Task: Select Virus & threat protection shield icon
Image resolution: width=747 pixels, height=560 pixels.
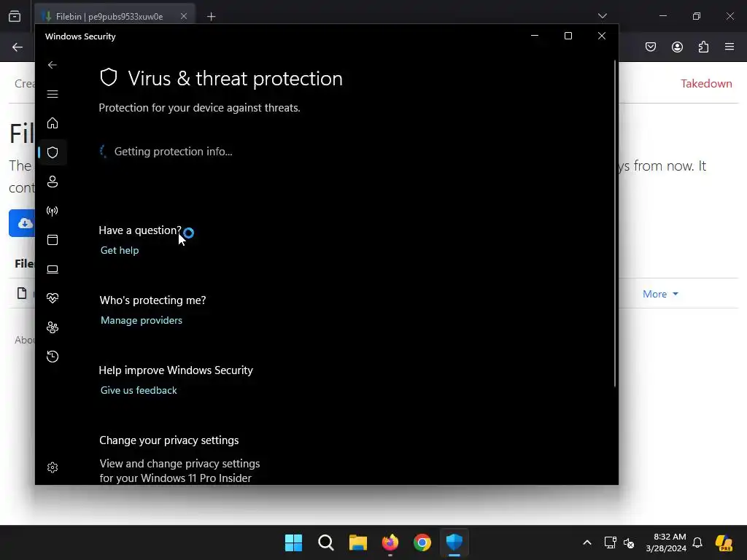Action: tap(53, 152)
